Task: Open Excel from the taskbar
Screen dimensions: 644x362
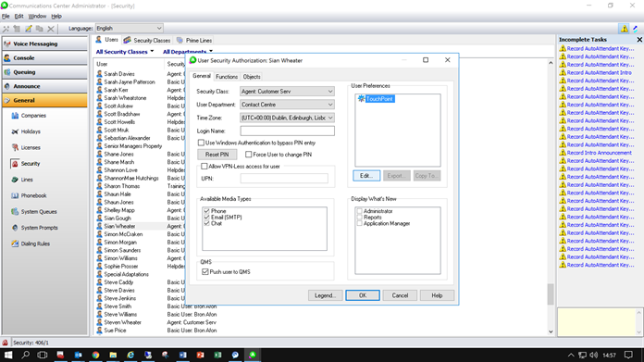Action: (x=217, y=355)
